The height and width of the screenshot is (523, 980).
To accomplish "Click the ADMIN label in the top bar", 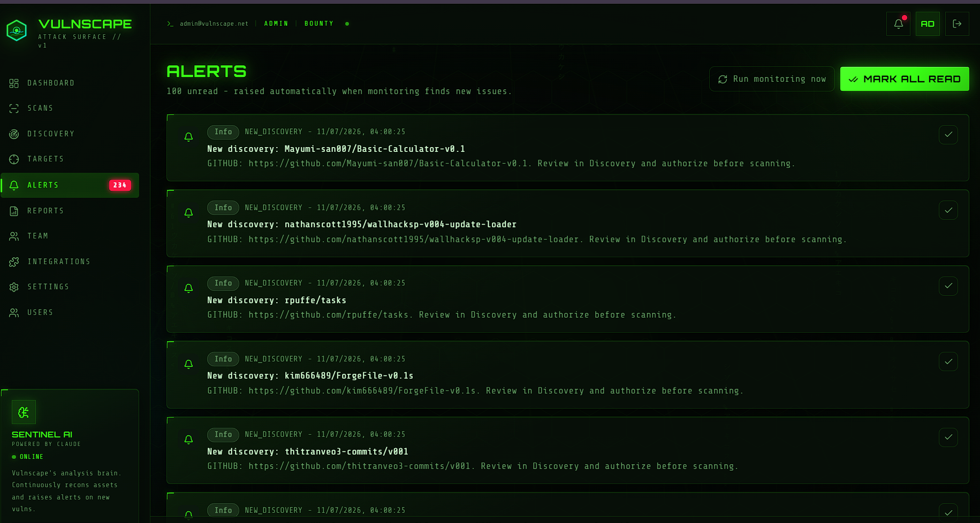I will pyautogui.click(x=276, y=24).
